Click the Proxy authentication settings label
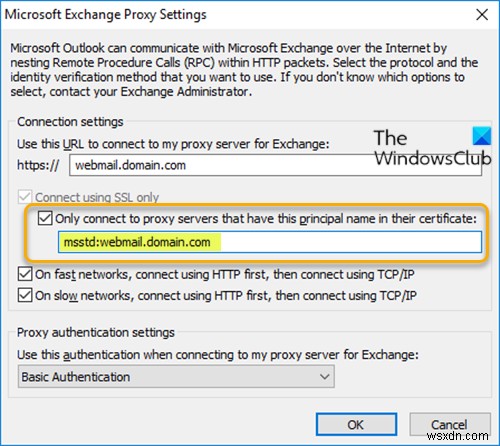The height and width of the screenshot is (446, 500). point(96,332)
